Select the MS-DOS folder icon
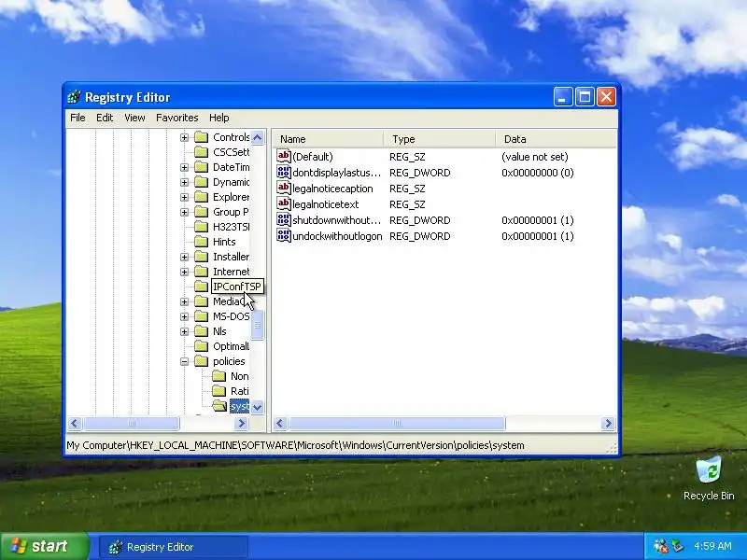747x560 pixels. (x=202, y=316)
